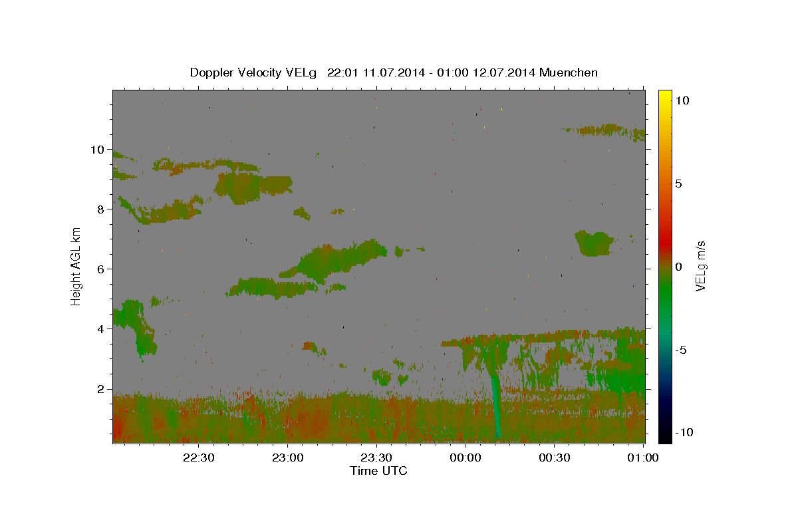Select the 01:00 time axis label
The image size is (798, 532).
[x=644, y=458]
